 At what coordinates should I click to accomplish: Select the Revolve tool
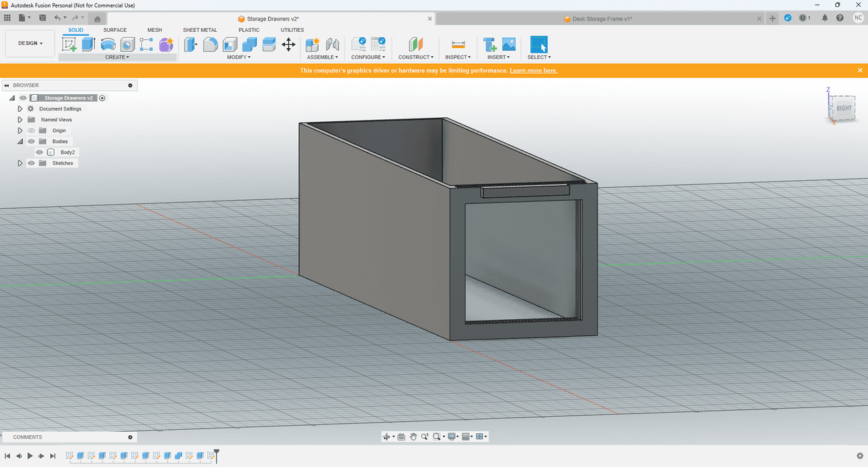(108, 45)
